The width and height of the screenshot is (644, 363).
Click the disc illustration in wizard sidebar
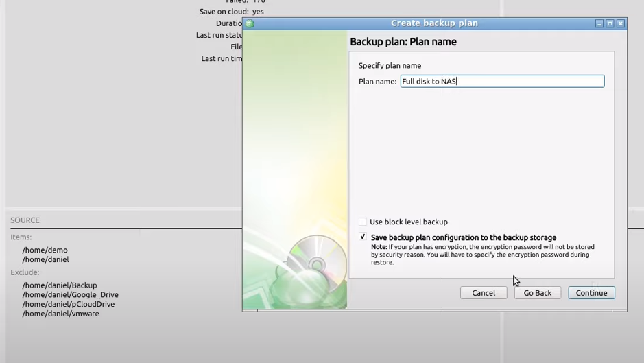(317, 264)
